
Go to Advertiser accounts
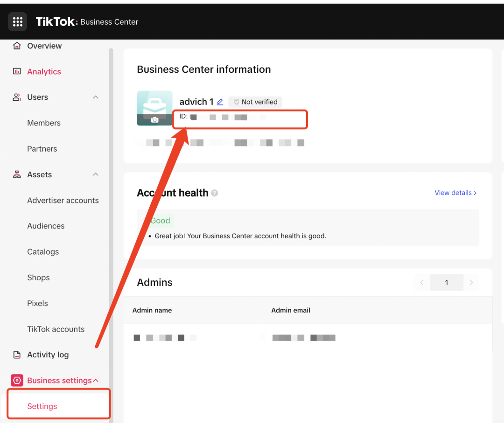pyautogui.click(x=63, y=200)
